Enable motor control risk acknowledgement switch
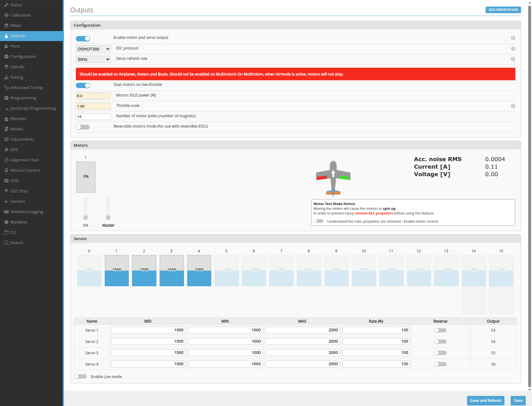The width and height of the screenshot is (532, 406). pyautogui.click(x=319, y=221)
